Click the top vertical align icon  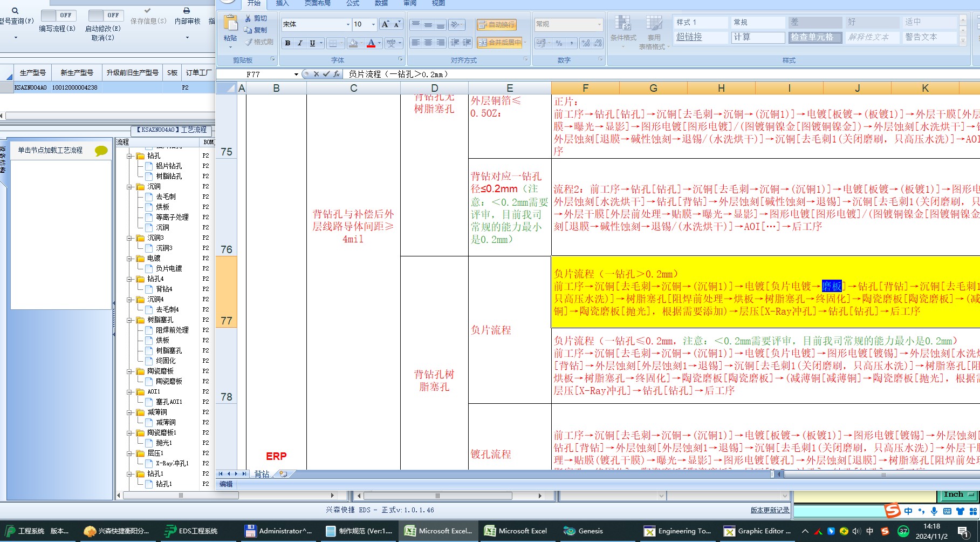[415, 25]
